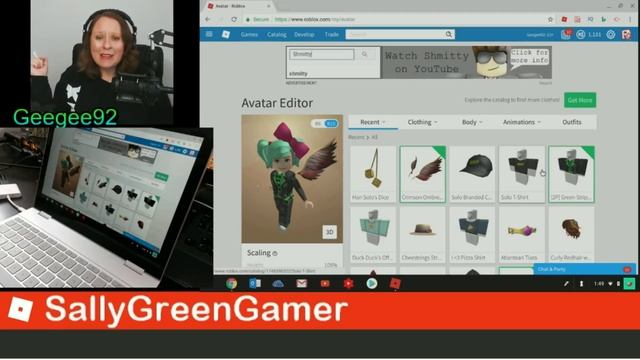Click the username next to the notifications
This screenshot has width=640, height=360.
(x=540, y=35)
